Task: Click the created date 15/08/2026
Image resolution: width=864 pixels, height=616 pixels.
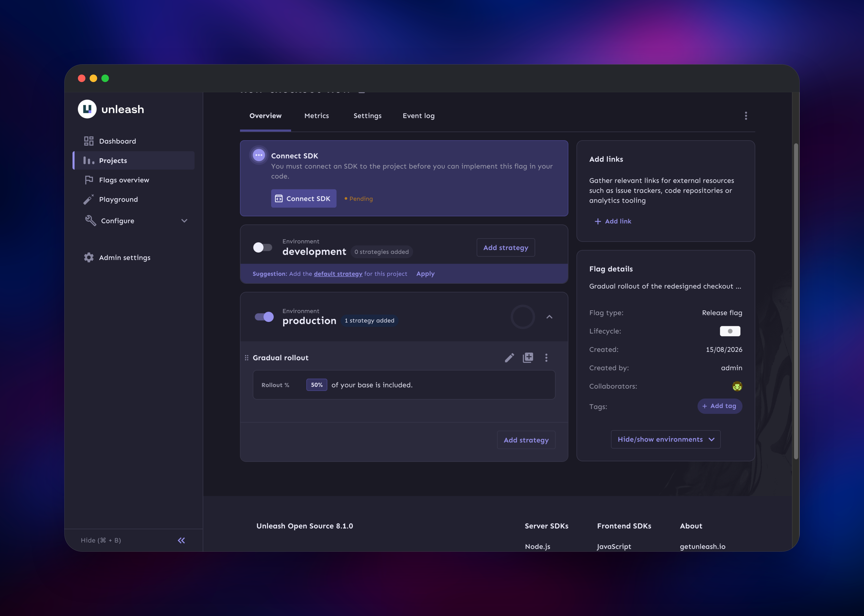Action: pyautogui.click(x=724, y=350)
